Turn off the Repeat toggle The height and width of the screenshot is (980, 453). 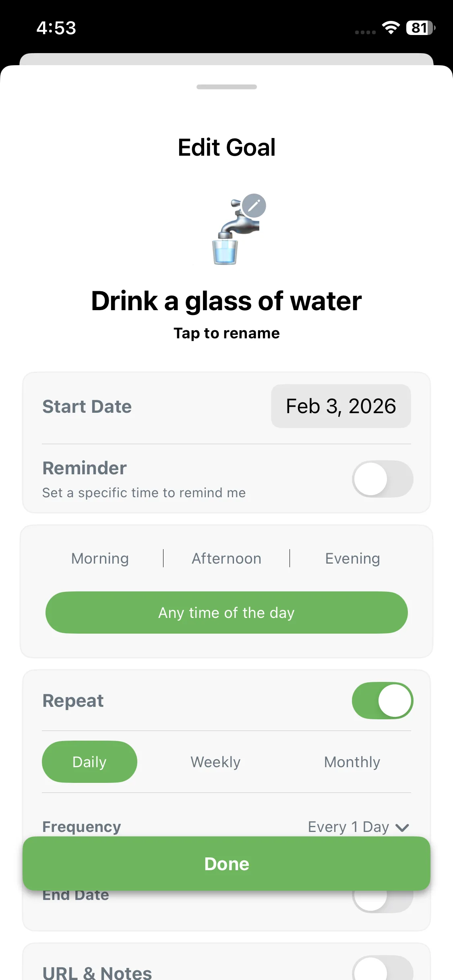pos(382,700)
